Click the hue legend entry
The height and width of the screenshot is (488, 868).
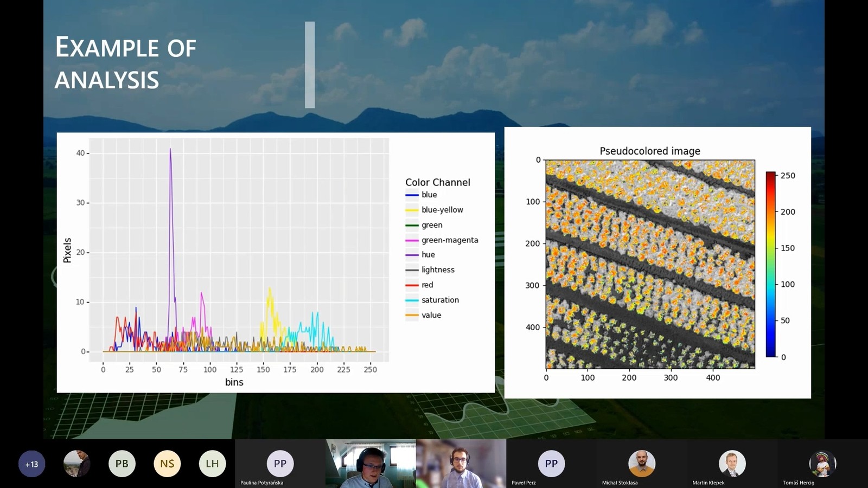pyautogui.click(x=428, y=255)
